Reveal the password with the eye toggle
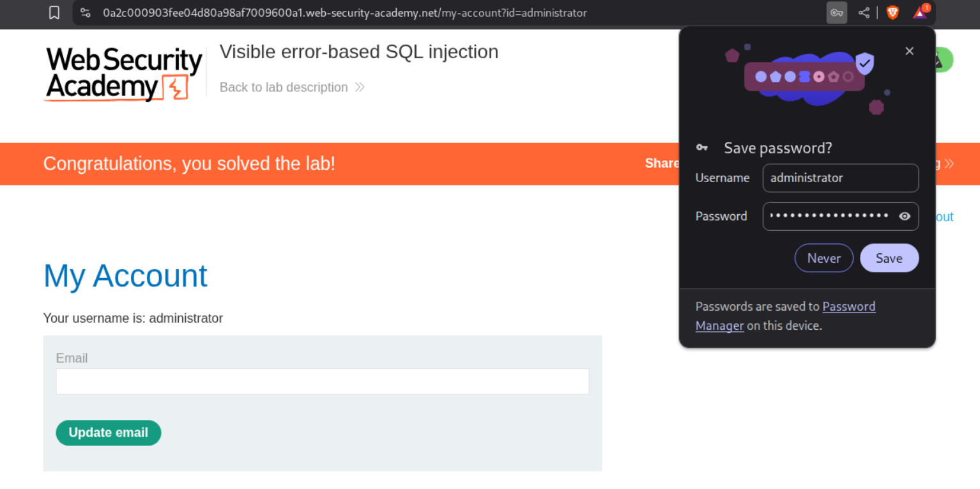This screenshot has height=489, width=980. (x=905, y=216)
